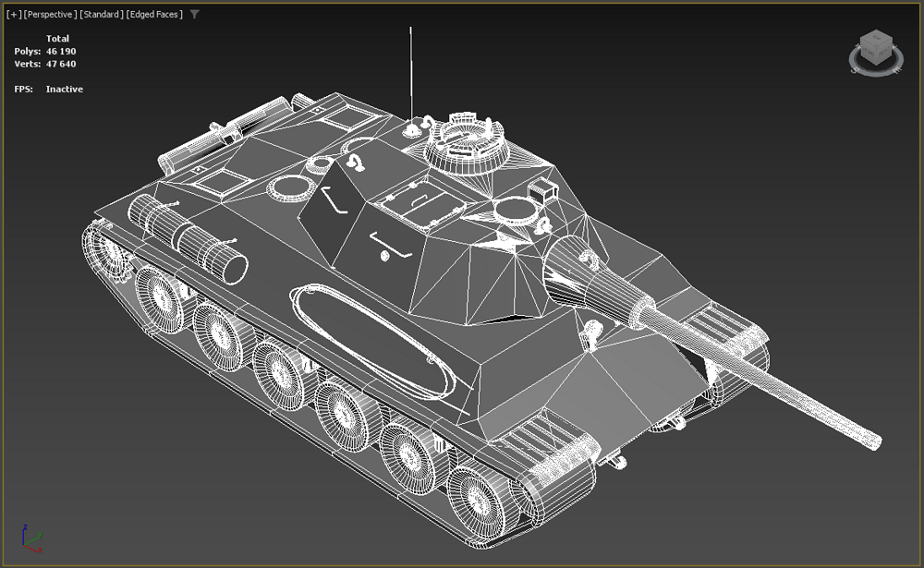Screen dimensions: 924x568
Task: Select the muzzle end of the gun barrel
Action: click(x=871, y=441)
